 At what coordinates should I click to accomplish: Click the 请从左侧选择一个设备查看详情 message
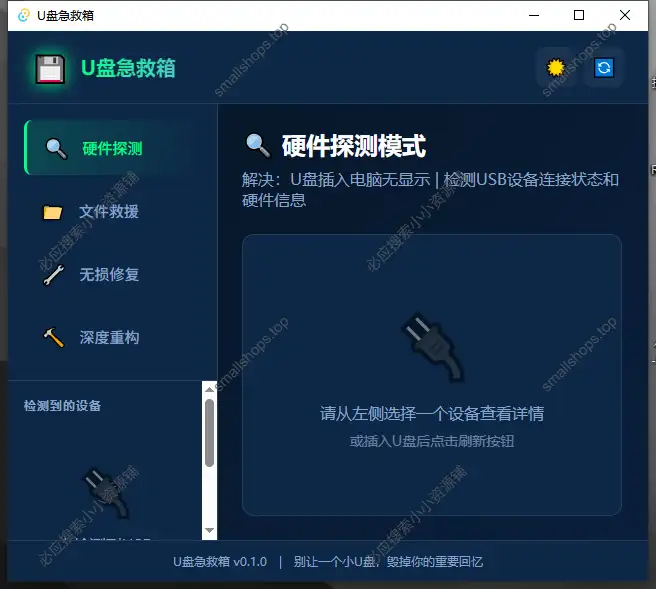point(432,413)
